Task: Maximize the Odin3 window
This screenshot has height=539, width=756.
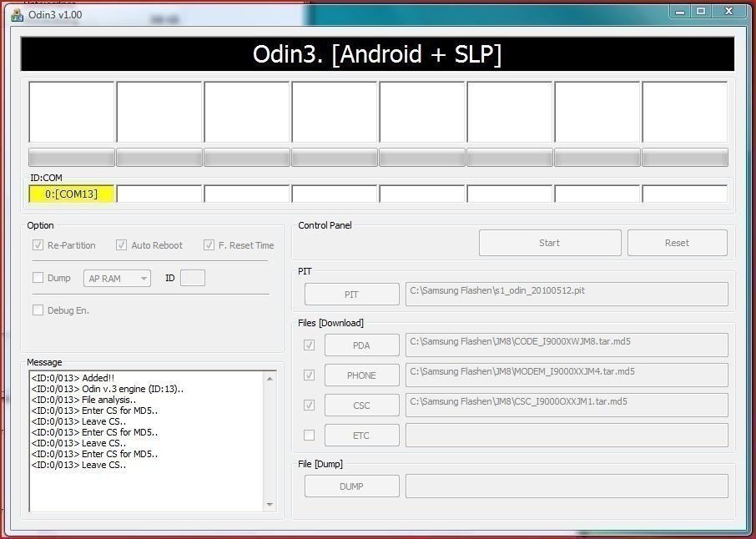Action: [701, 12]
